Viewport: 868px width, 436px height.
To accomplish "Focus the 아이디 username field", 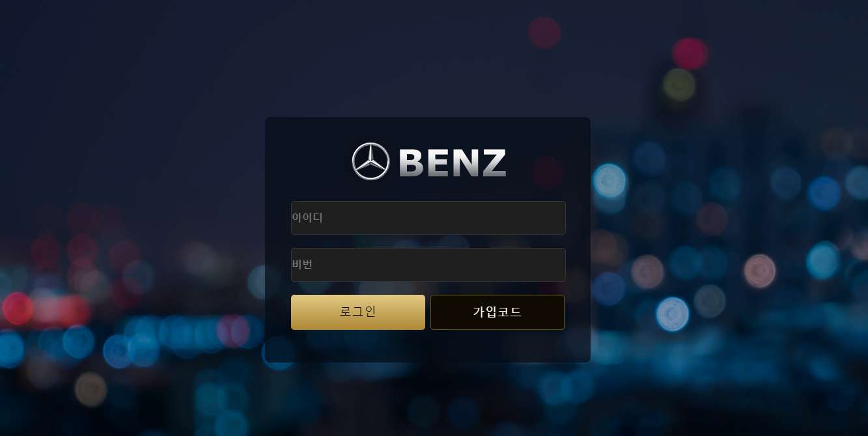I will coord(428,218).
